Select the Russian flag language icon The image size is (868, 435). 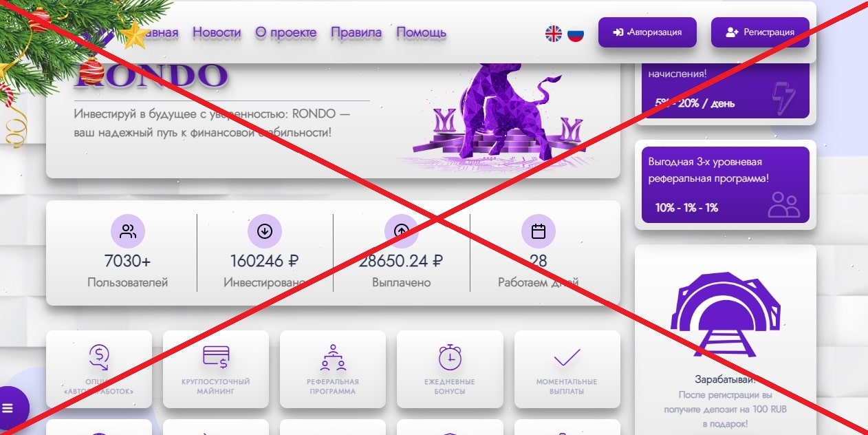tap(576, 33)
